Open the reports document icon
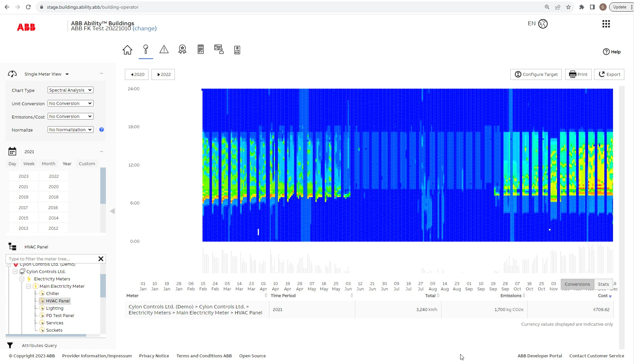Screen dimensions: 634x364 tap(200, 50)
